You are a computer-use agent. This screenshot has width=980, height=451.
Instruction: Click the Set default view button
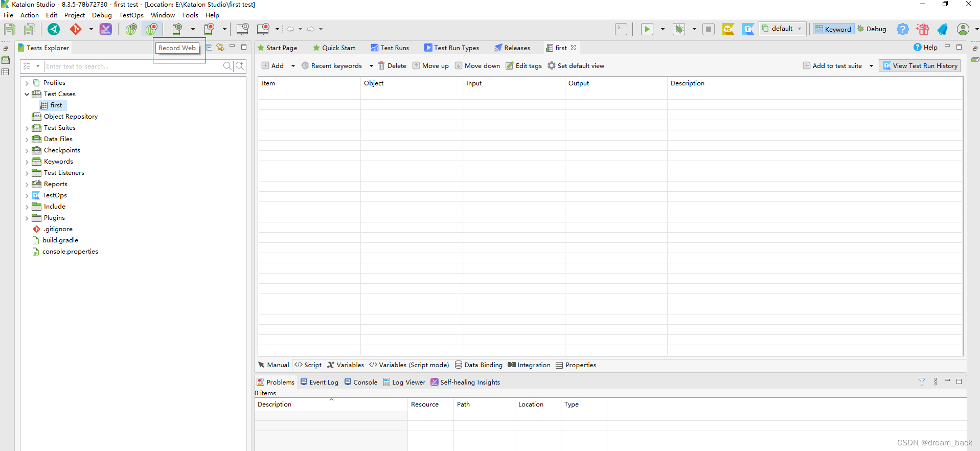[576, 66]
